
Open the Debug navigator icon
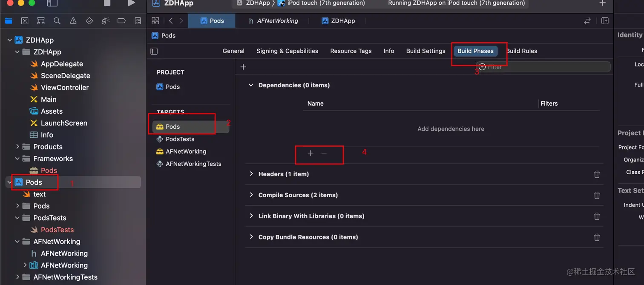tap(106, 21)
